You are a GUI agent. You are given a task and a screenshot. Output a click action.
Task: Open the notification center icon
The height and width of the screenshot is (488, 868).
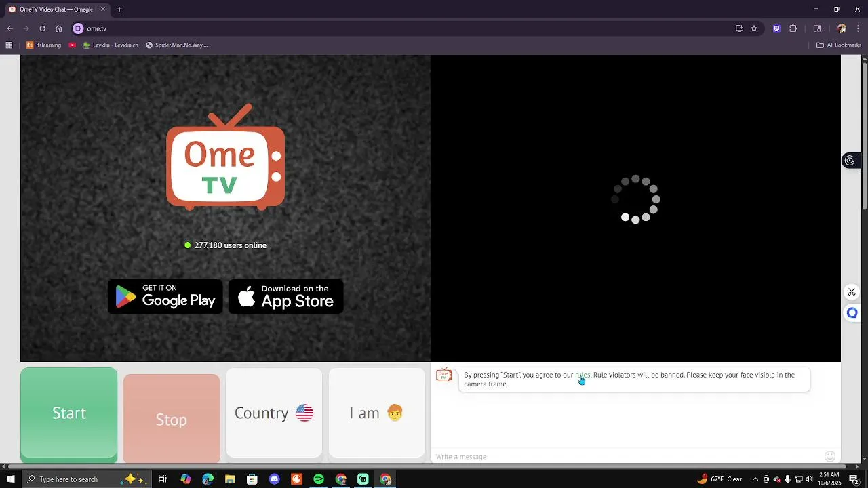pos(854,479)
